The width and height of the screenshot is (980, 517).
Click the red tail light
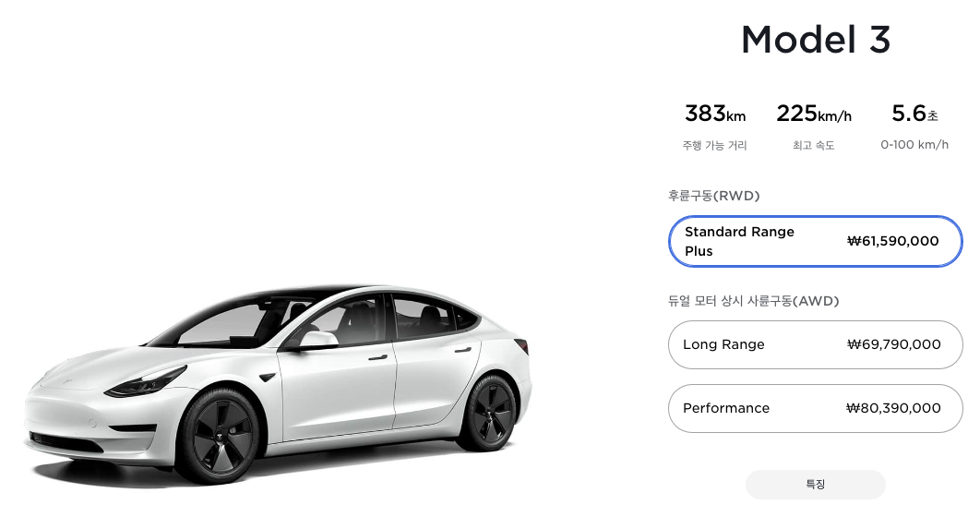(x=521, y=344)
